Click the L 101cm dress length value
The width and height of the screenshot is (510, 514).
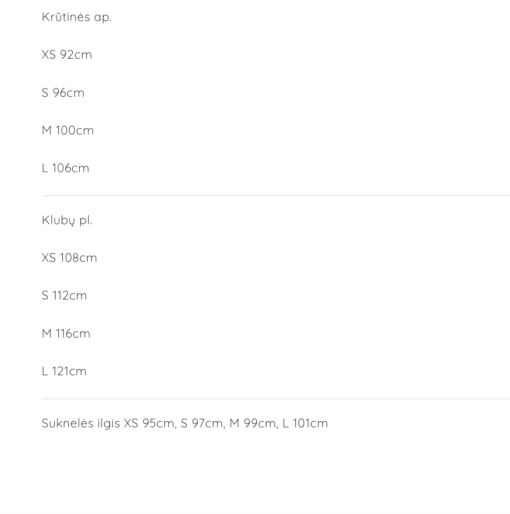coord(305,423)
